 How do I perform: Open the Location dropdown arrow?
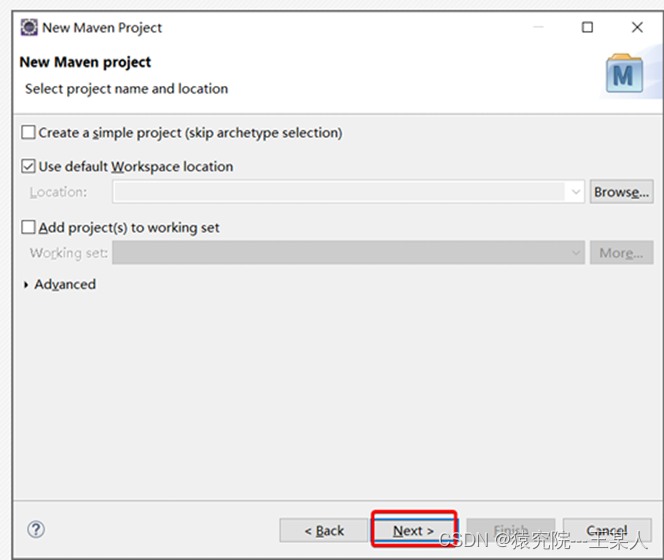coord(575,192)
